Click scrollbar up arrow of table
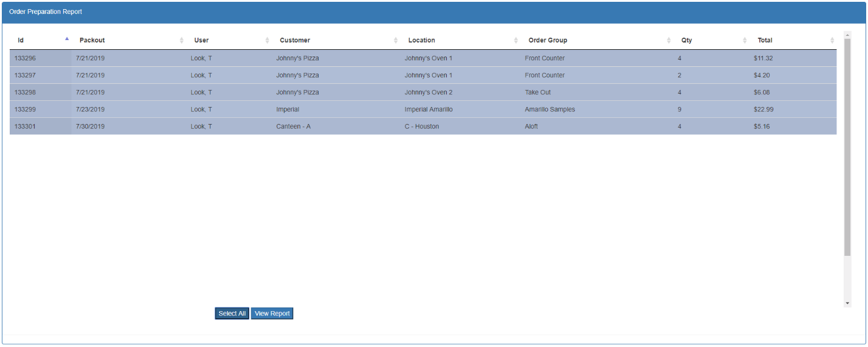 [847, 35]
